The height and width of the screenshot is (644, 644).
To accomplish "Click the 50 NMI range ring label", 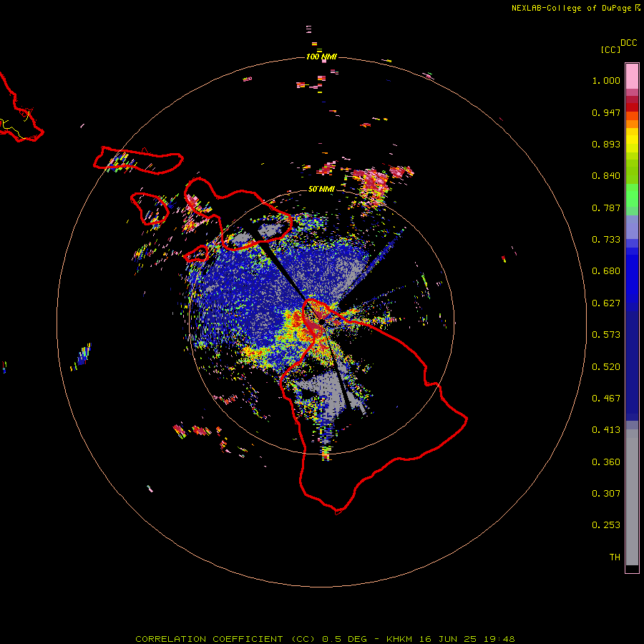I will click(x=321, y=189).
